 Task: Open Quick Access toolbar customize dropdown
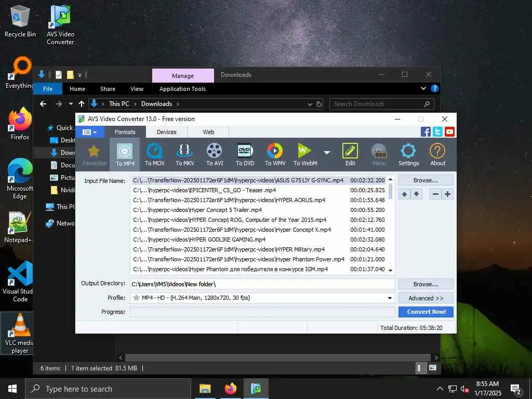click(79, 75)
